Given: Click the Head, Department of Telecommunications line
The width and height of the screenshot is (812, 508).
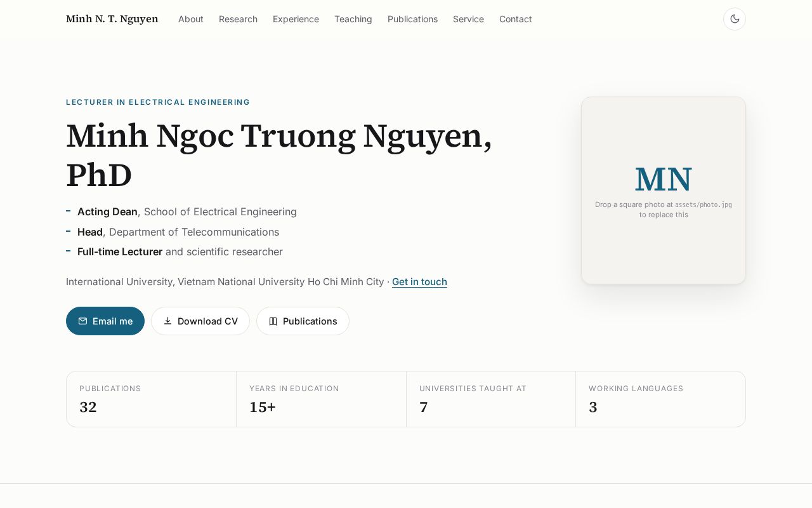Looking at the screenshot, I should click(x=178, y=232).
